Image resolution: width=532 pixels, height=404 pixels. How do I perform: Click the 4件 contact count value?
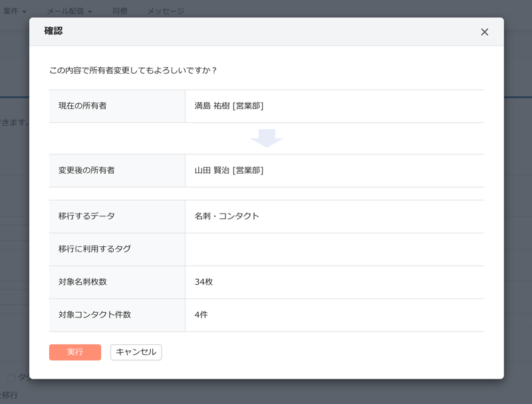[201, 314]
